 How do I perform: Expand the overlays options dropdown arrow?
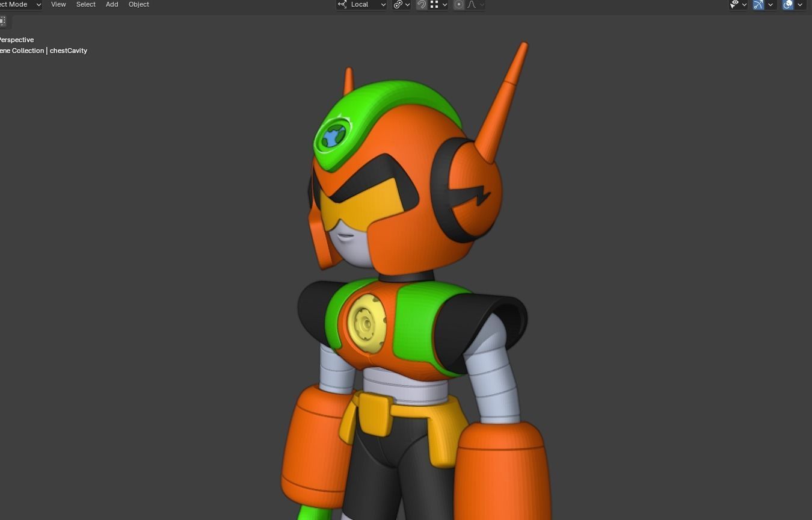click(x=800, y=4)
